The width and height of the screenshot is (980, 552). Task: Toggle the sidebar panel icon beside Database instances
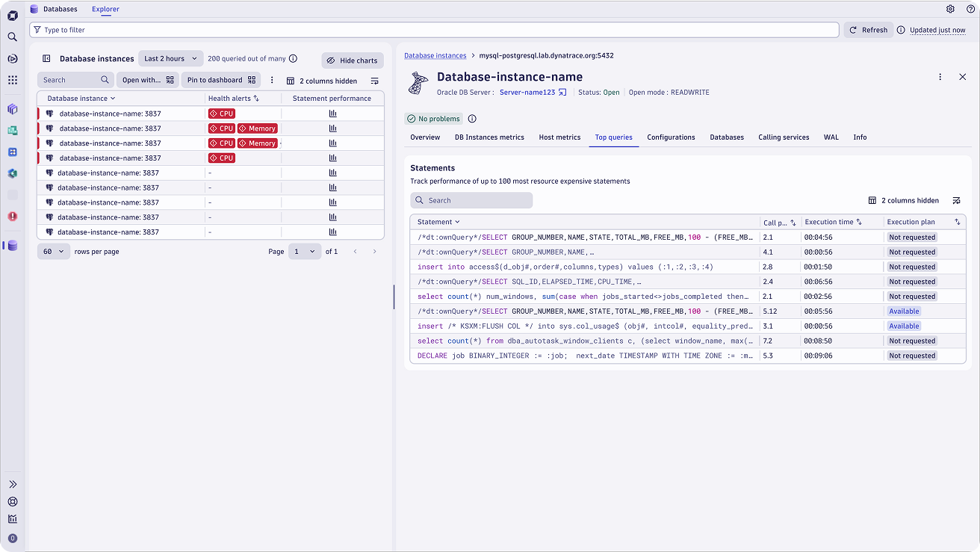pyautogui.click(x=46, y=59)
